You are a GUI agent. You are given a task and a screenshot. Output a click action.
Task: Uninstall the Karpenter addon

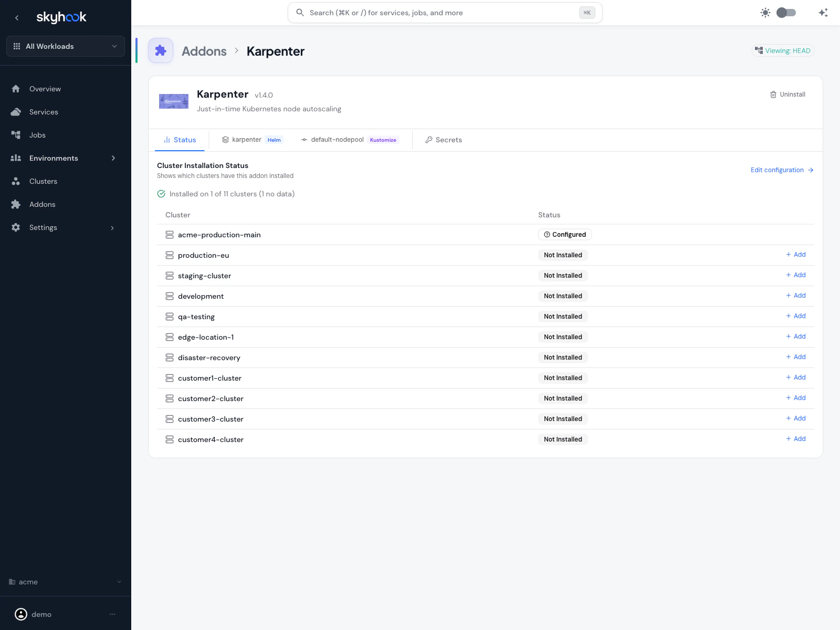click(787, 94)
